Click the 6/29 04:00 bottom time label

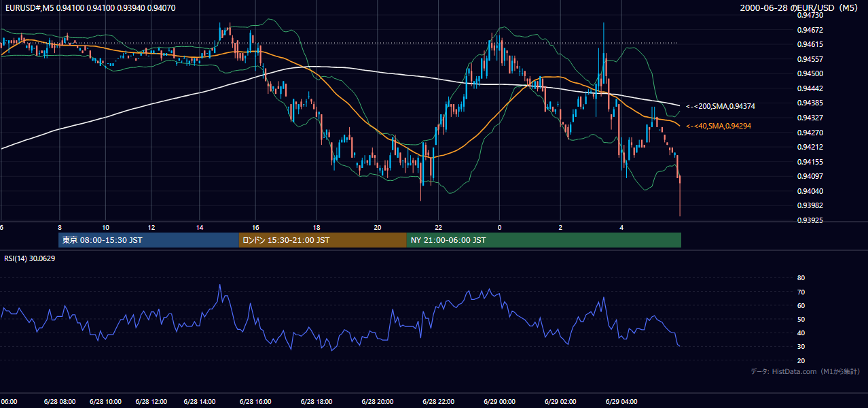click(x=621, y=401)
